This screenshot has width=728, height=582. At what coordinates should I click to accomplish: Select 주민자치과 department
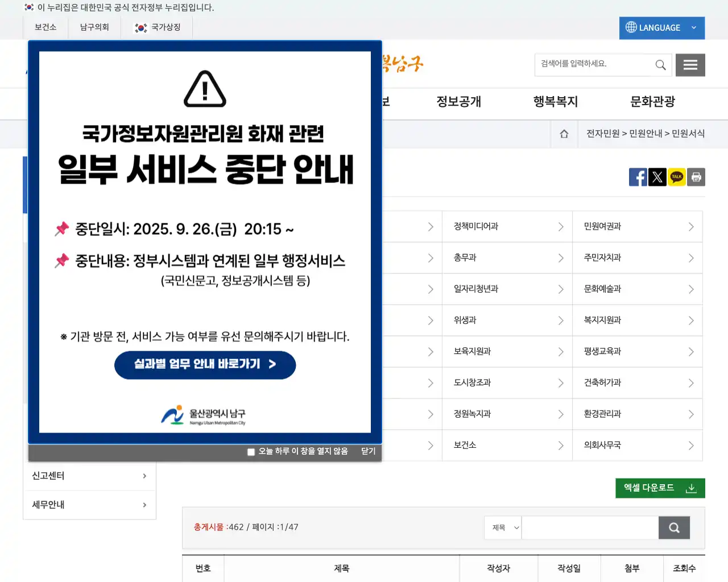[638, 257]
